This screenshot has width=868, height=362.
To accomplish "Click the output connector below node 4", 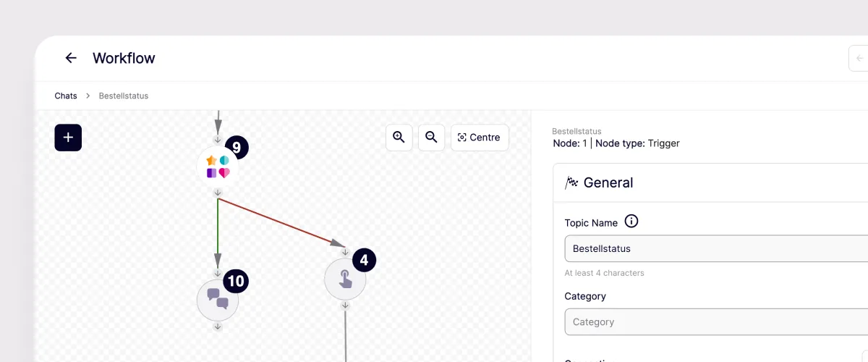I will [345, 306].
